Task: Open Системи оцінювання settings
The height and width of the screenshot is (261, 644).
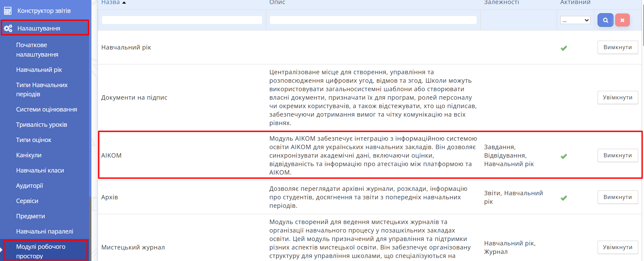Action: [46, 109]
